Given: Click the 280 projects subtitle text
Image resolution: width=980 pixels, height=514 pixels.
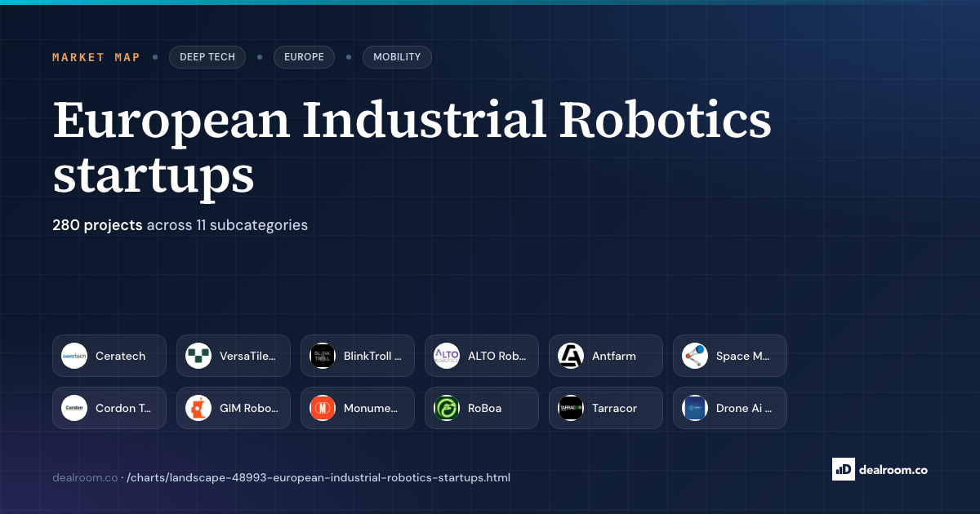Looking at the screenshot, I should (x=180, y=225).
